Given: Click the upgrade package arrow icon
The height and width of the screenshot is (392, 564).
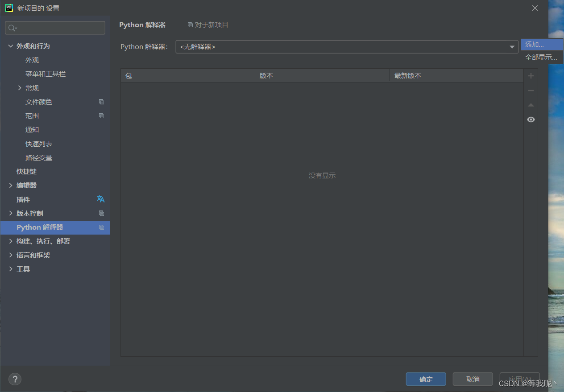Looking at the screenshot, I should pyautogui.click(x=531, y=105).
